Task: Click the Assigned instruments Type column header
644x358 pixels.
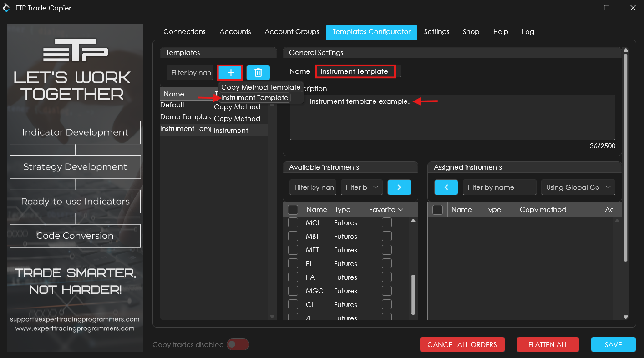Action: click(x=498, y=210)
